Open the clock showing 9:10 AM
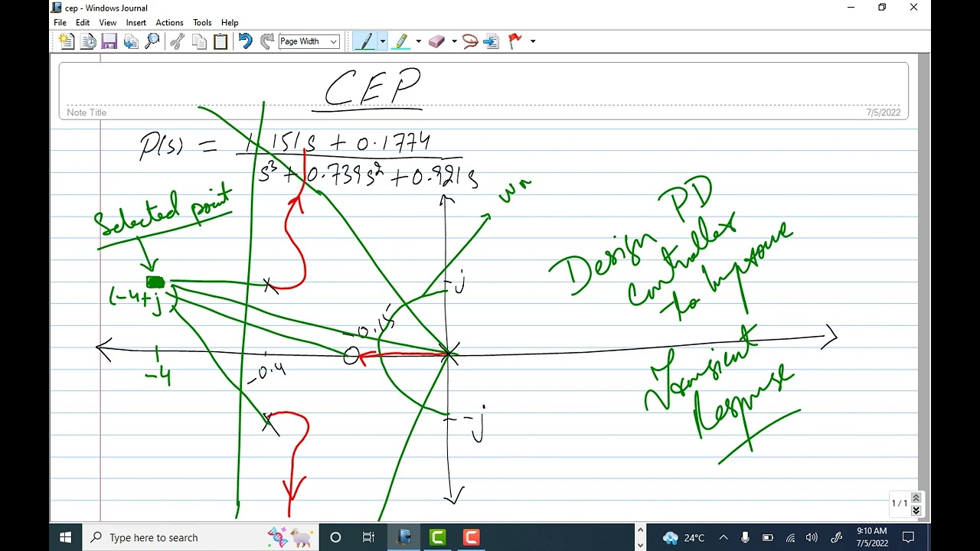Image resolution: width=980 pixels, height=551 pixels. (x=872, y=537)
